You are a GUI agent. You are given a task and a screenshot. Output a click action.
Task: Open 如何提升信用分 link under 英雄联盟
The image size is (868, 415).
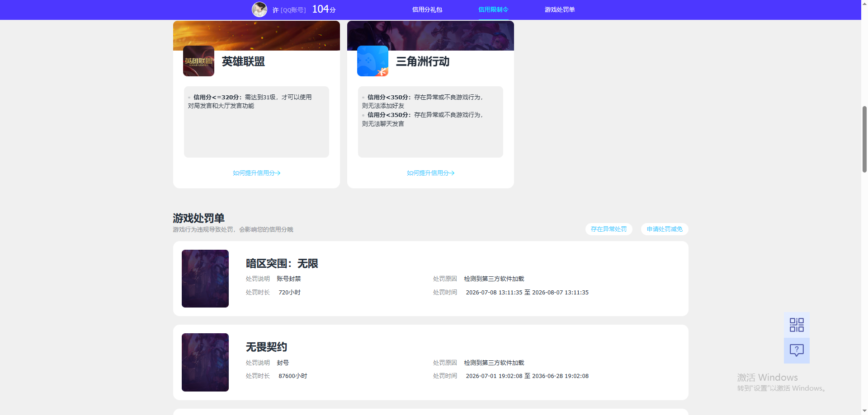click(256, 173)
